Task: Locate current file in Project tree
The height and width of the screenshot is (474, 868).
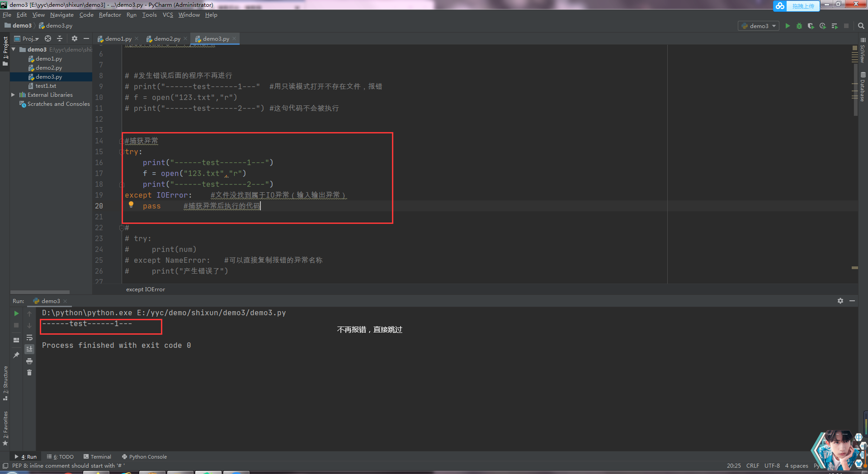Action: coord(48,39)
